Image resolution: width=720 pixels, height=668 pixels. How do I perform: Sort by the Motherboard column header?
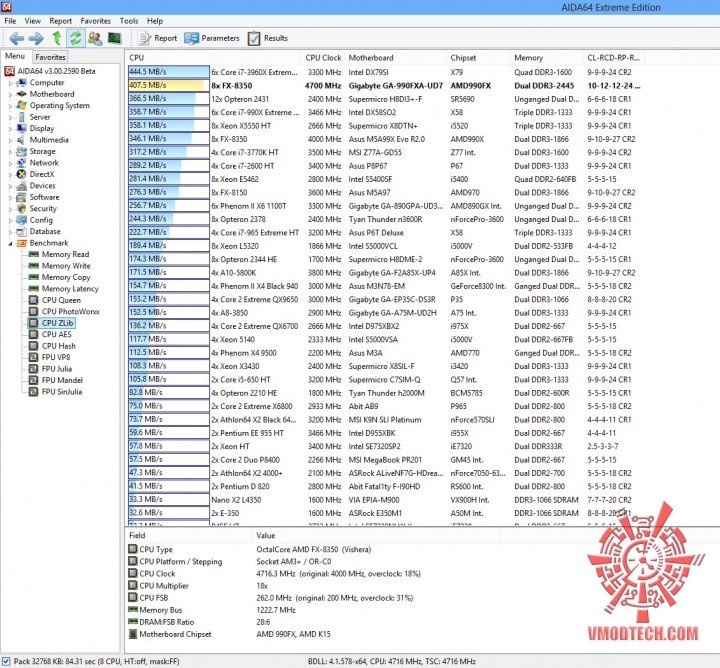395,58
